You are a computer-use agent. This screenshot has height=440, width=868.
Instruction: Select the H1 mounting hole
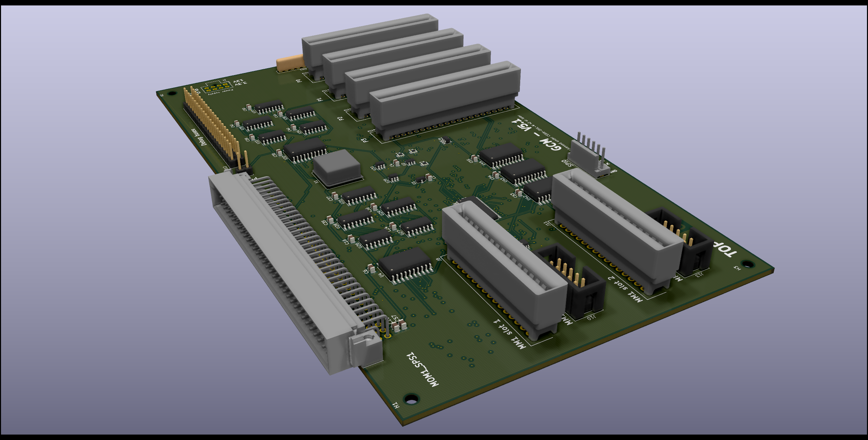(x=411, y=399)
